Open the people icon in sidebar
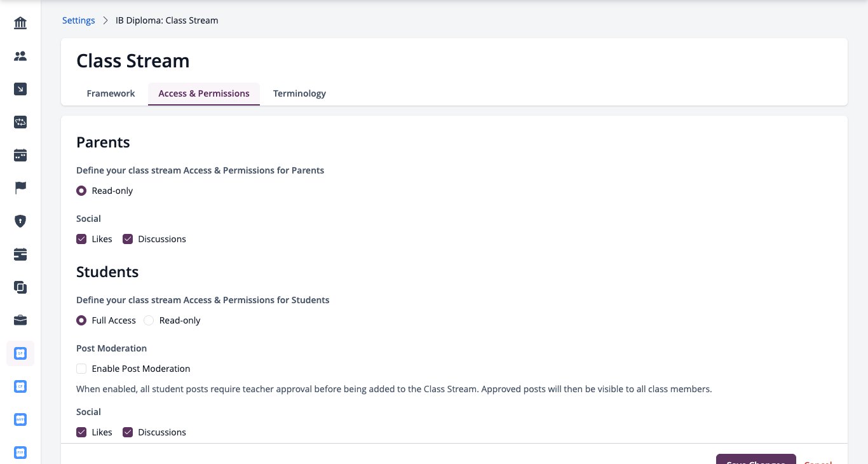Screen dimensions: 868x464 pyautogui.click(x=20, y=57)
